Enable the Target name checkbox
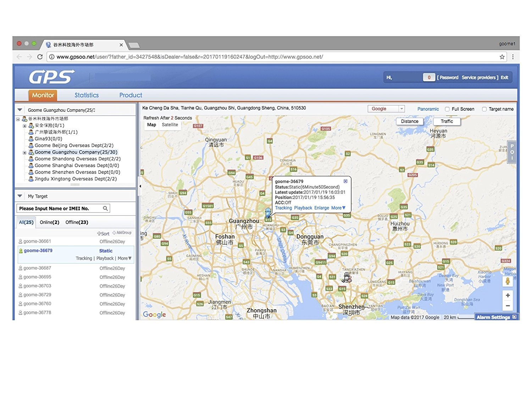The height and width of the screenshot is (399, 532). click(x=484, y=109)
